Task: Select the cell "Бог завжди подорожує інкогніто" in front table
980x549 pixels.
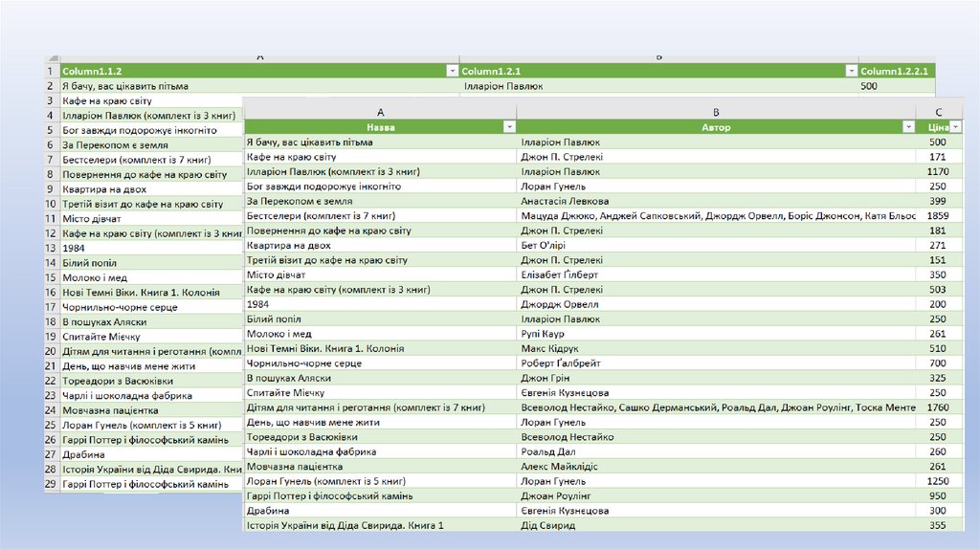Action: click(323, 187)
